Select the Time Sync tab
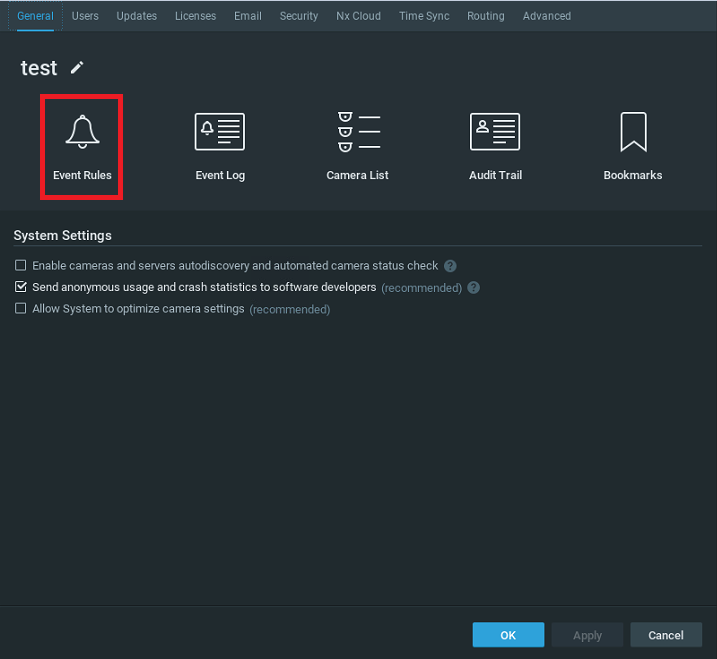Screen dimensions: 717x659 424,16
